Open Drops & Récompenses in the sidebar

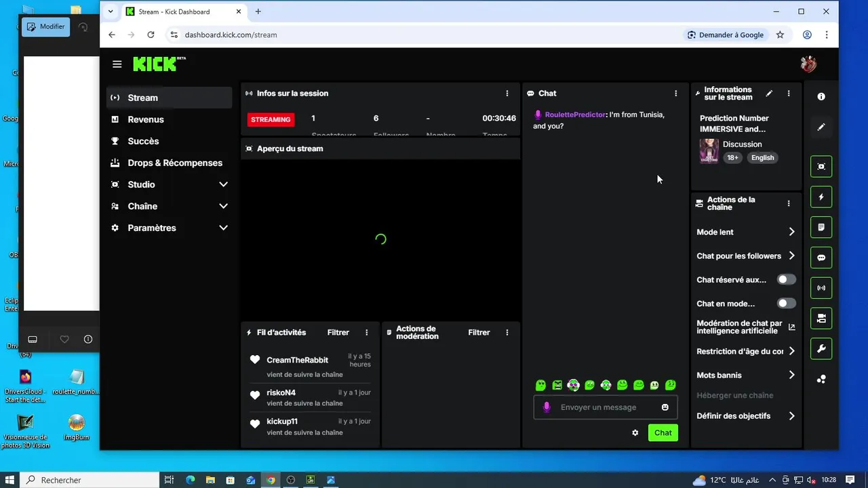(169, 163)
